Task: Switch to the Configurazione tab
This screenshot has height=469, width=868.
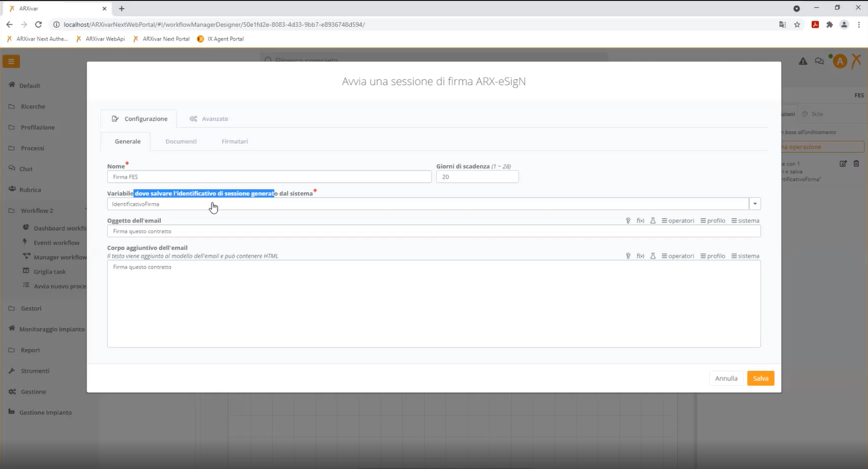Action: (139, 119)
